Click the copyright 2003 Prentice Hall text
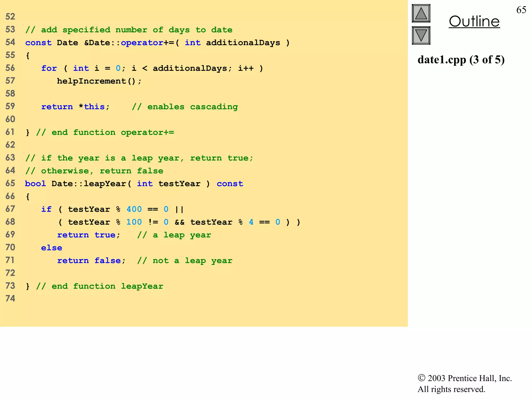532x399 pixels. (x=464, y=378)
